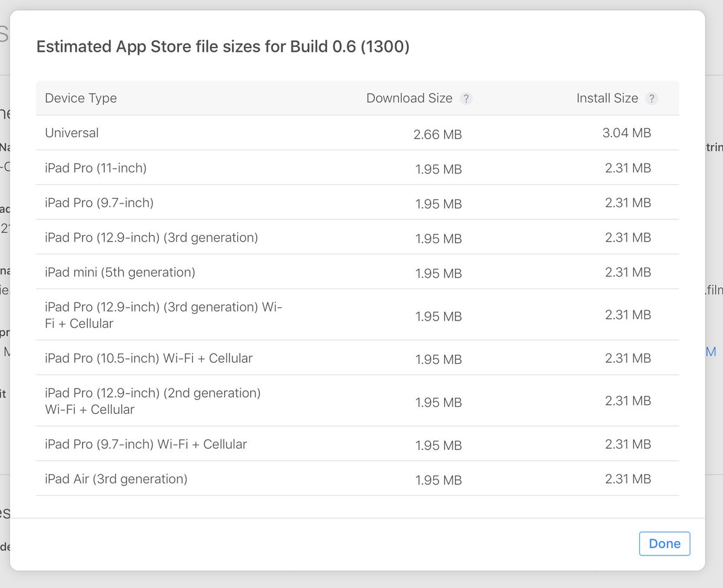
Task: Click install size of iPad Pro (9.7-inch) row
Action: 628,203
